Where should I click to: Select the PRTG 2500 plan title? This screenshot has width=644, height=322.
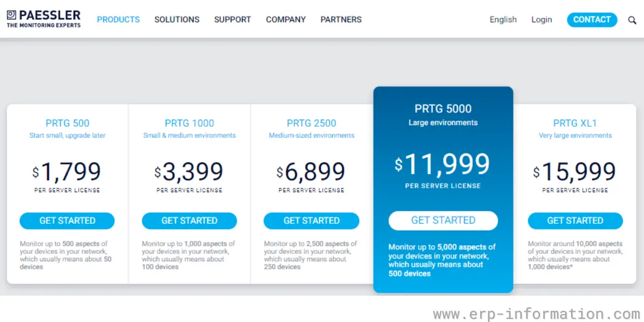[312, 123]
